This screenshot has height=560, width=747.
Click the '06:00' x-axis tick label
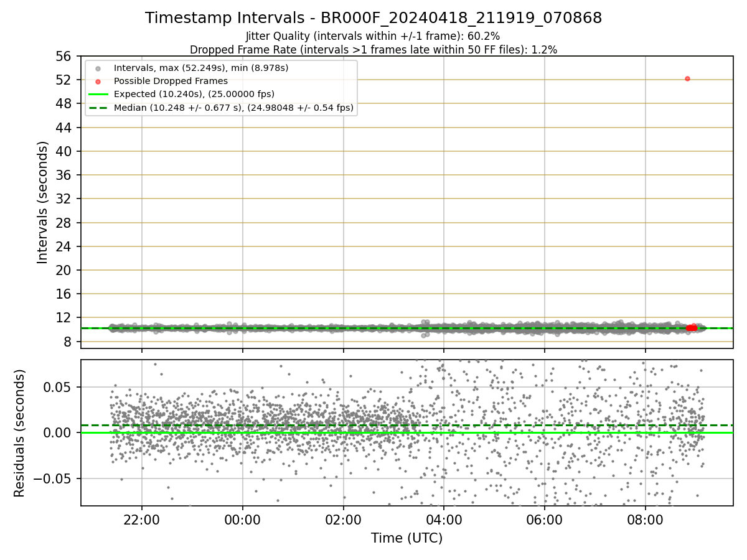click(x=544, y=519)
